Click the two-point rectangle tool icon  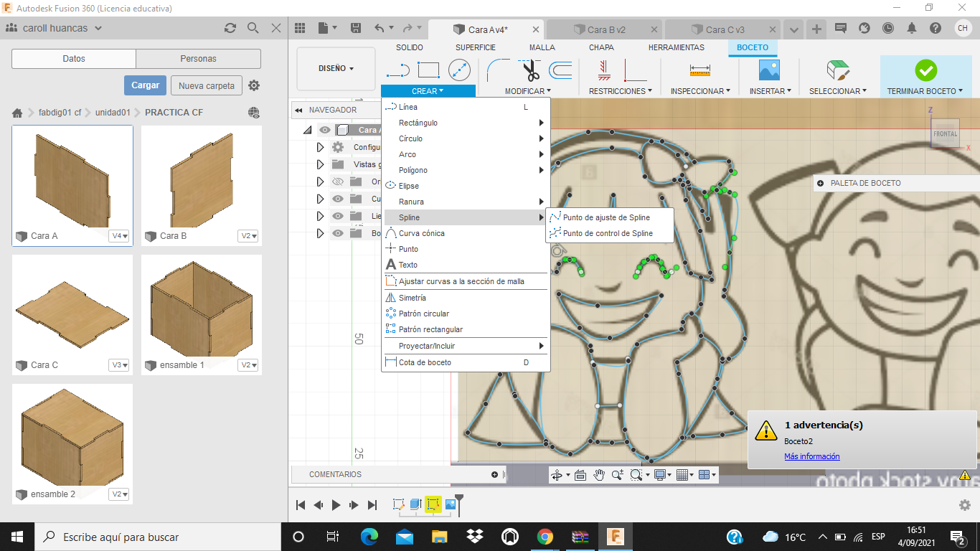pos(428,70)
